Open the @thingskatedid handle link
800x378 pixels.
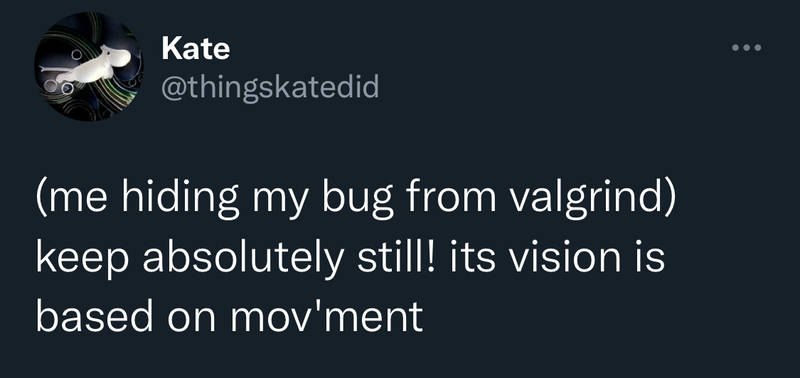click(270, 87)
